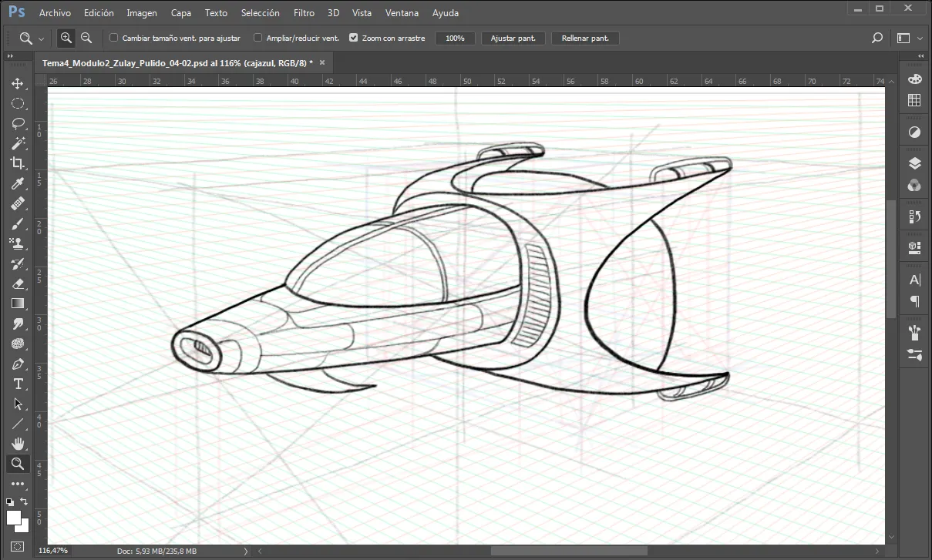Enable Ampliar/reducir vent. checkbox
The height and width of the screenshot is (560, 932).
258,38
